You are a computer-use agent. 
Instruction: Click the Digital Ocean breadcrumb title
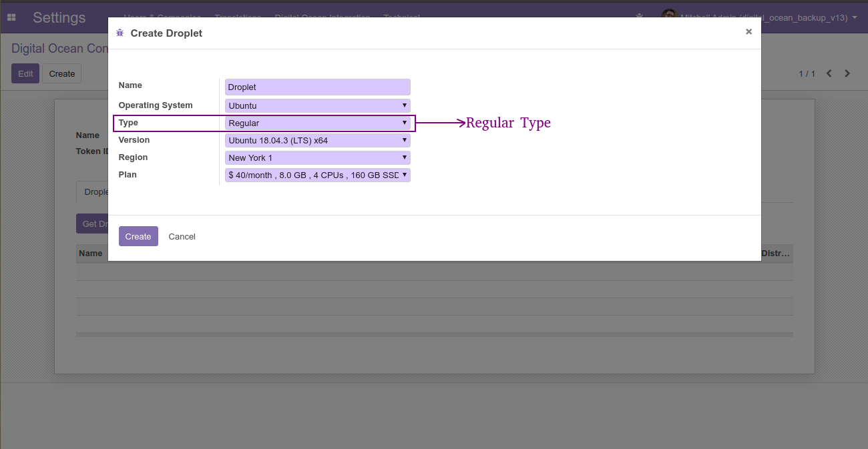[x=60, y=49]
